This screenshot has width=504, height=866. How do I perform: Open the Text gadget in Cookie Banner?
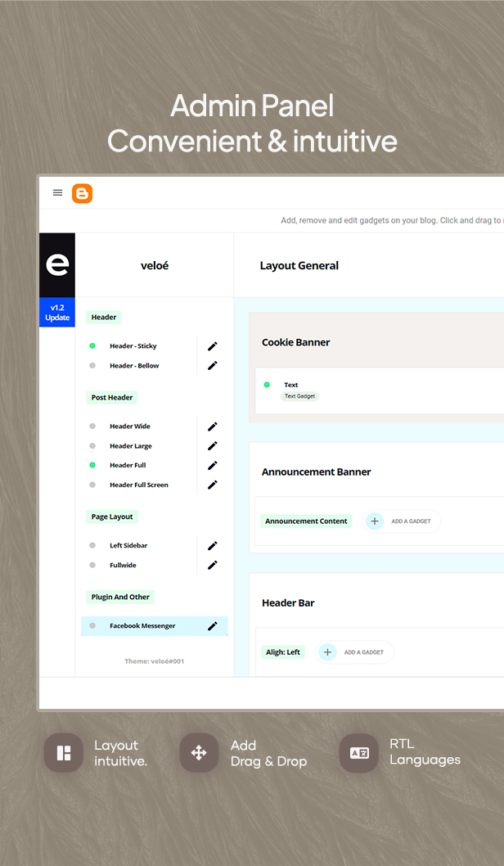[x=291, y=385]
